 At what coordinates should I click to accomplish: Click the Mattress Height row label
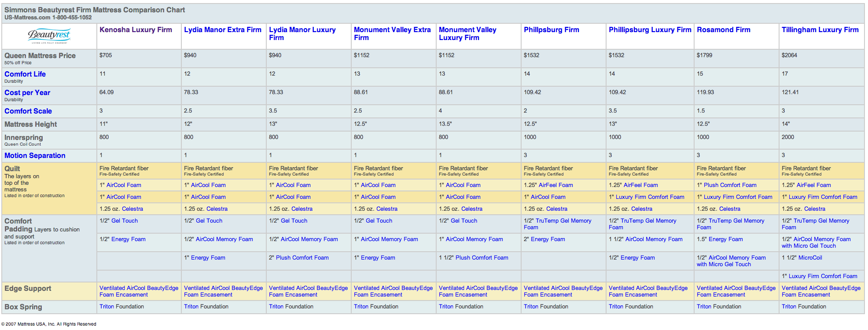pos(31,125)
